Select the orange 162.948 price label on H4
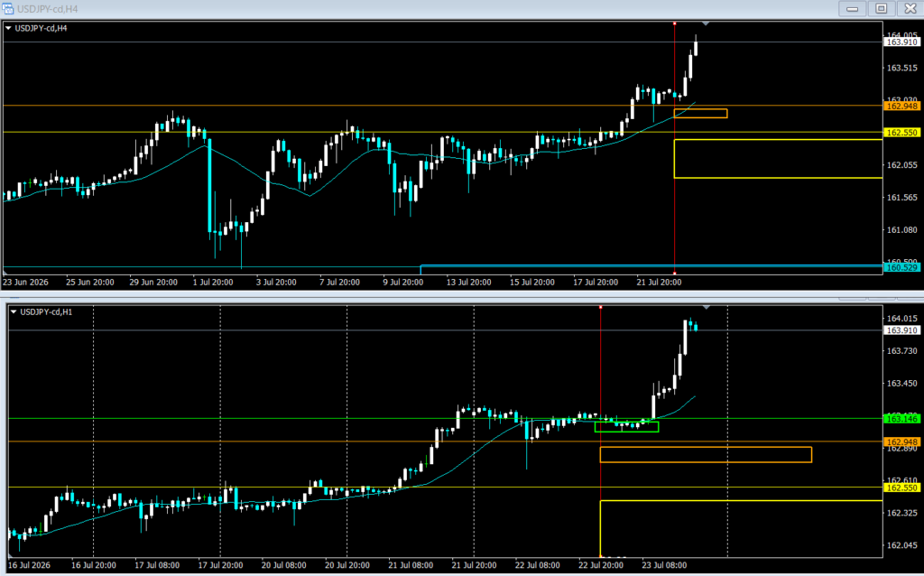Image resolution: width=924 pixels, height=576 pixels. (902, 107)
